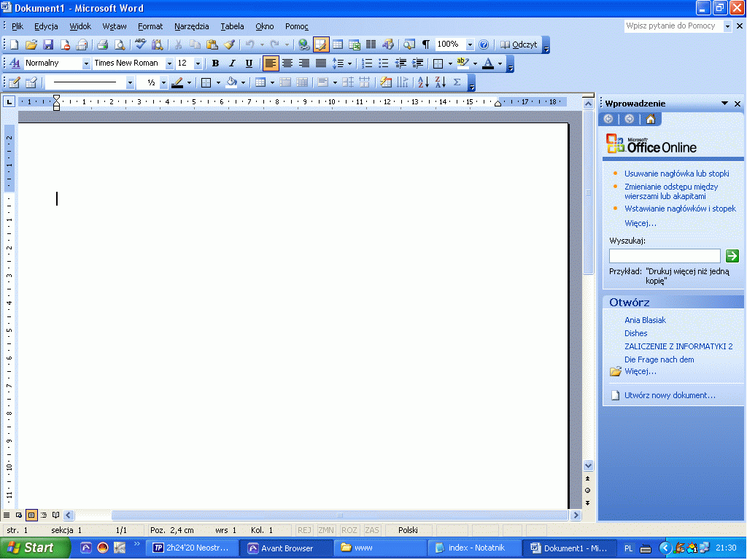Viewport: 747px width, 560px height.
Task: Open font size 12 dropdown
Action: (x=198, y=63)
